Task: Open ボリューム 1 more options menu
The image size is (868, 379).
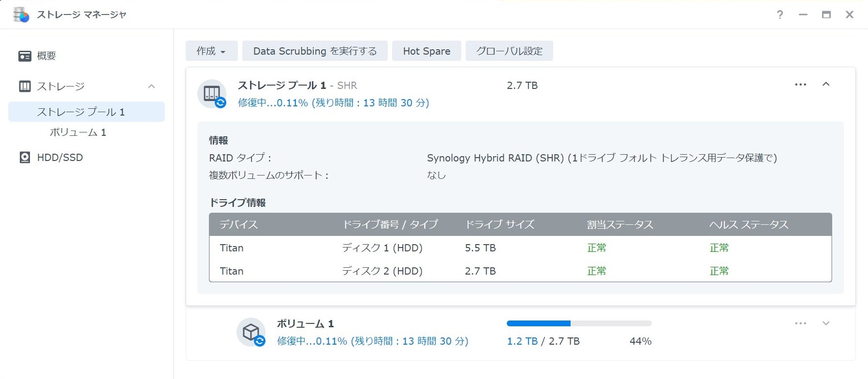Action: point(800,323)
